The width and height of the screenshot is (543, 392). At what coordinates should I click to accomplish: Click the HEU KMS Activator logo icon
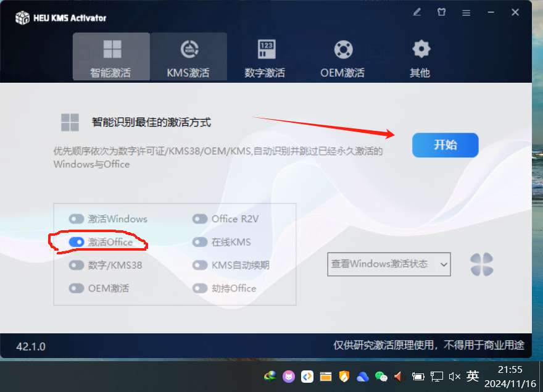tap(22, 18)
